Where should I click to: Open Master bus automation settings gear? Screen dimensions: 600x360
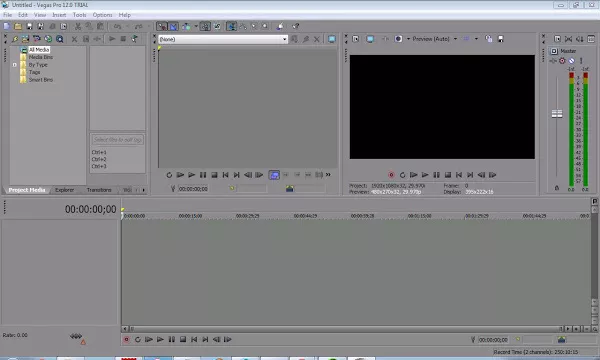pyautogui.click(x=562, y=61)
